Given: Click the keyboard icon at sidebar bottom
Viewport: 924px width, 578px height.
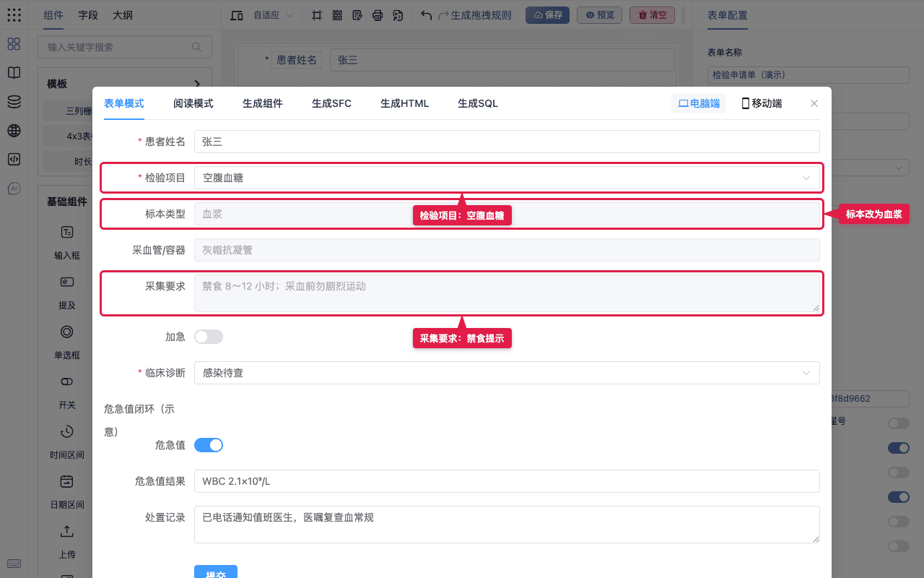Looking at the screenshot, I should (x=14, y=564).
